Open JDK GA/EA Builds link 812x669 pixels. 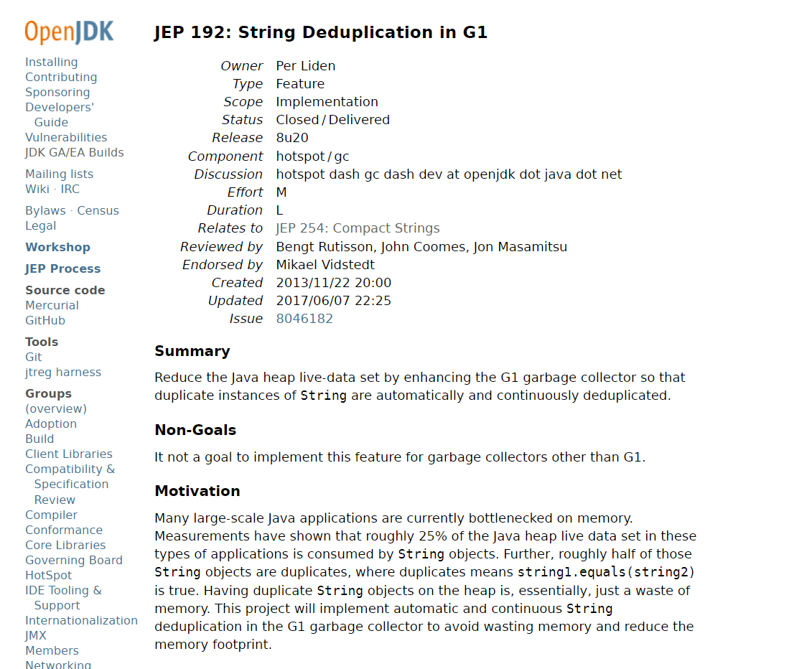(x=74, y=153)
